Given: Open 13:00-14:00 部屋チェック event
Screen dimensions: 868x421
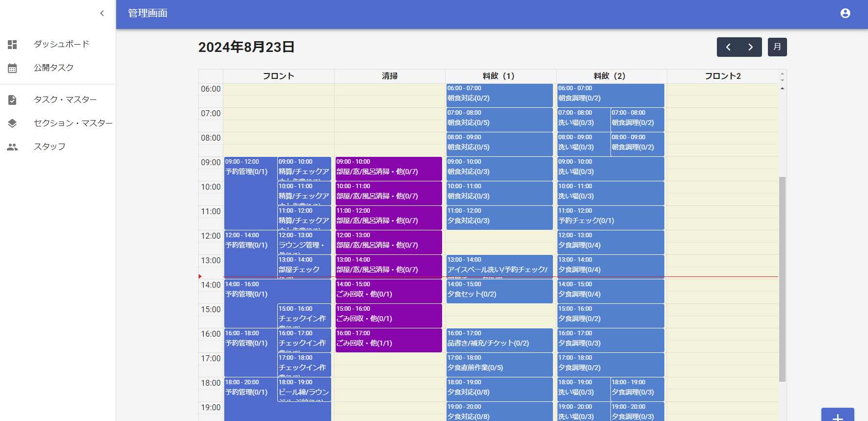Looking at the screenshot, I should coord(304,267).
